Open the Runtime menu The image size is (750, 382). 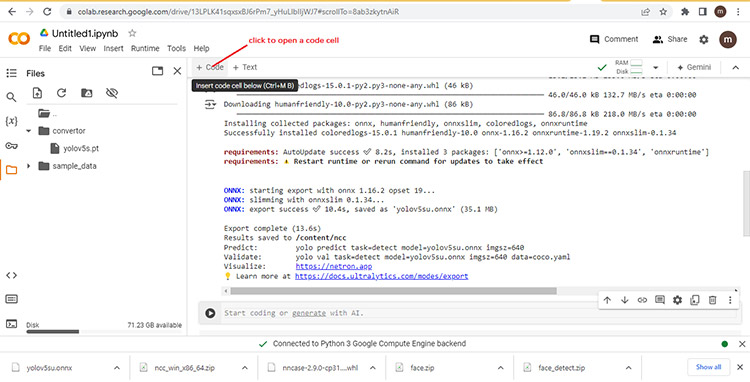[x=145, y=48]
